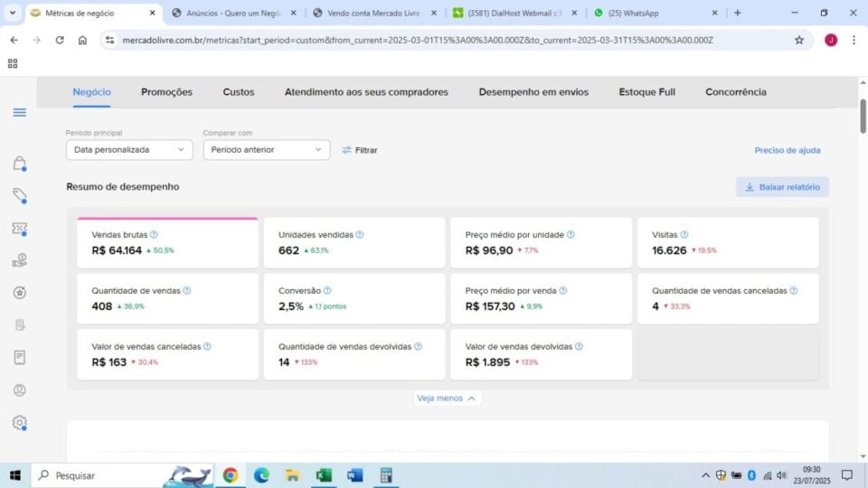Bookmark this page with the star icon

(x=799, y=40)
